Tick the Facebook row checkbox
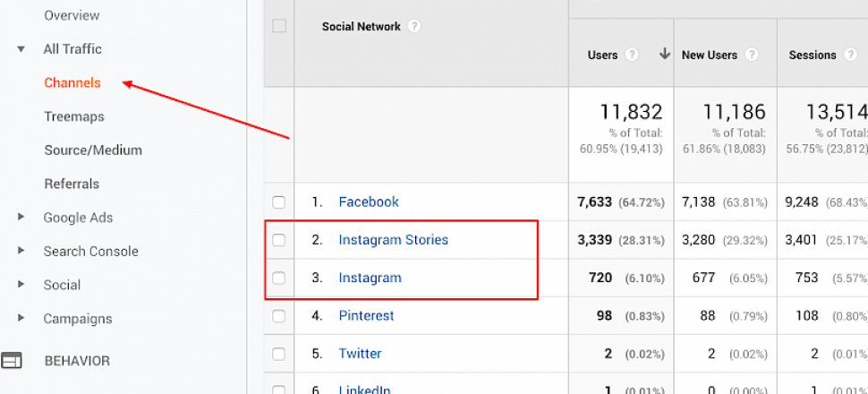Viewport: 868px width, 394px height. (x=279, y=202)
